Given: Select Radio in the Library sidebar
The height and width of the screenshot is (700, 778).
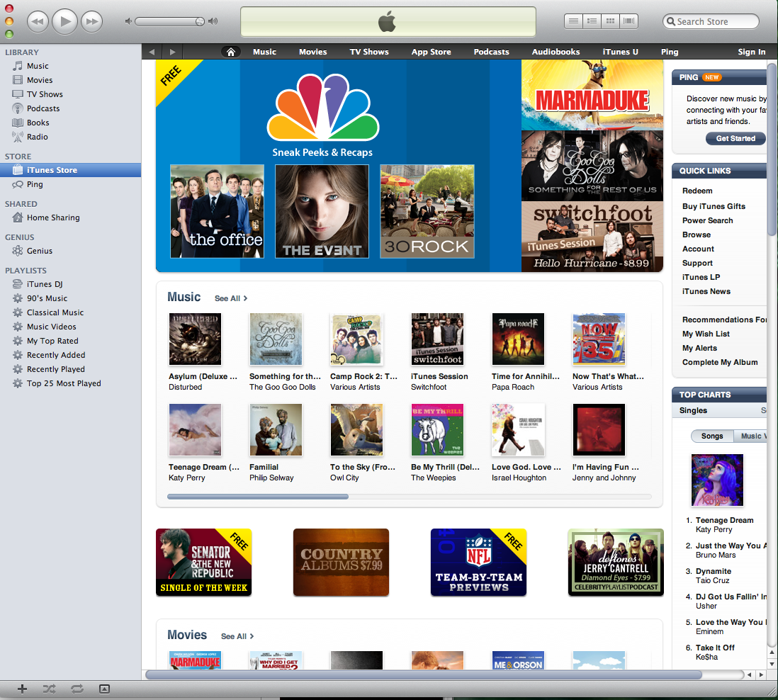Looking at the screenshot, I should coord(70,137).
